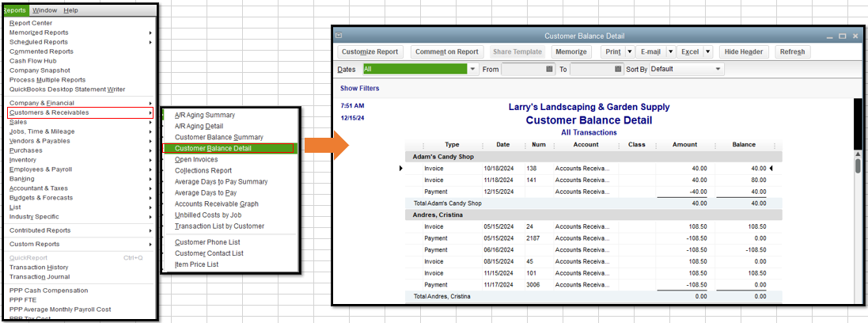Expand the Excel button dropdown arrow

coord(707,52)
